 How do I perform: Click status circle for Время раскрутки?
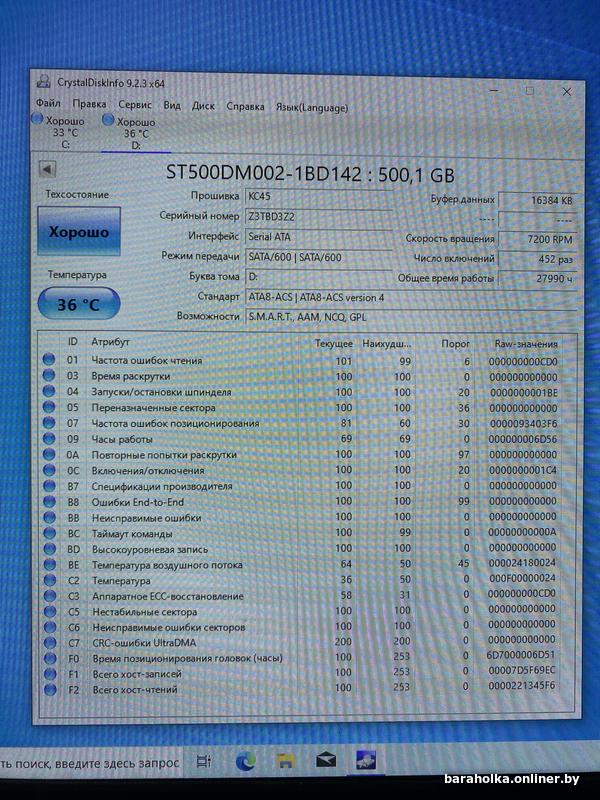point(48,376)
